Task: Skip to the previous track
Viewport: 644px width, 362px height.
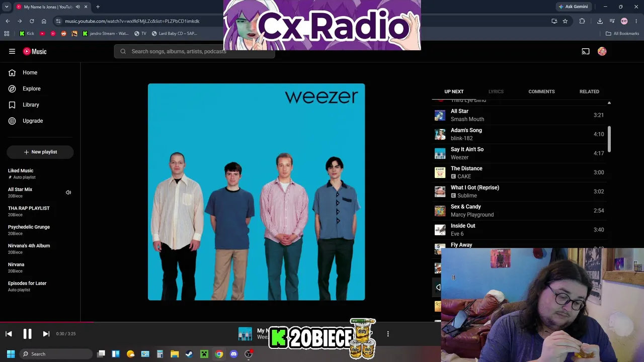Action: click(x=9, y=334)
